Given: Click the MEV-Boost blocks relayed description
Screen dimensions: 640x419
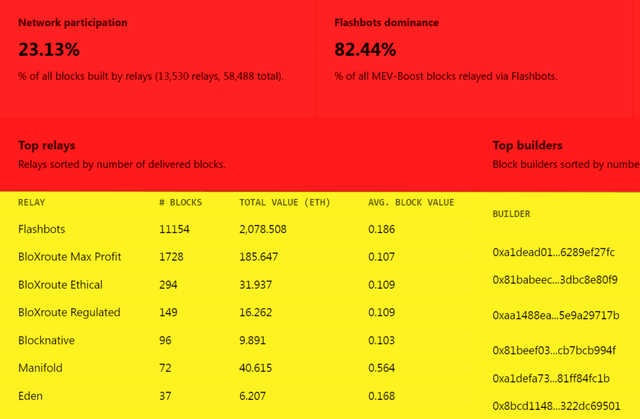Looking at the screenshot, I should (x=446, y=76).
